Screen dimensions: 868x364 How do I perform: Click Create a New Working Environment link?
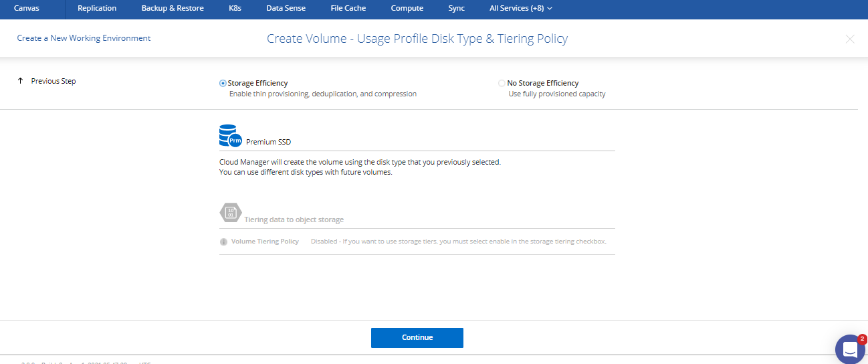[x=84, y=38]
